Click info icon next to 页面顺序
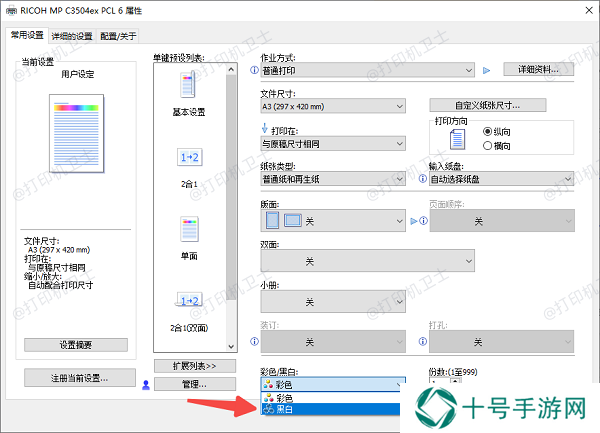The image size is (600, 433). click(x=424, y=221)
